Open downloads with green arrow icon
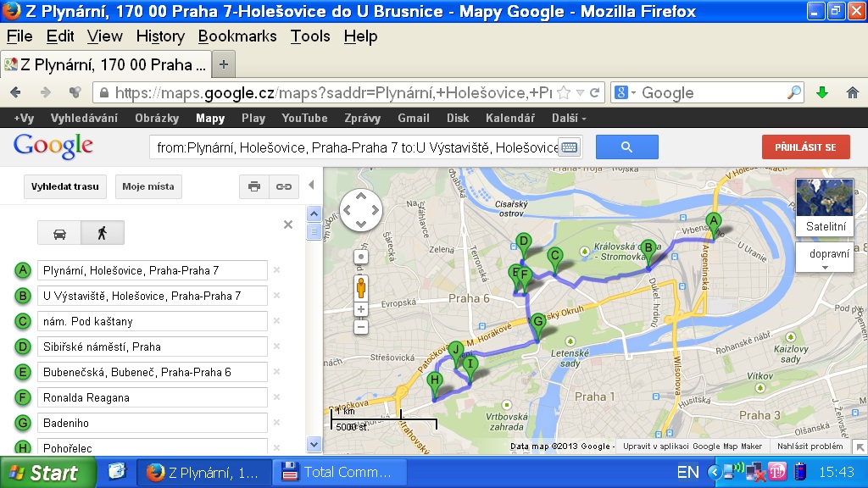Screen dimensions: 868x488 click(x=822, y=92)
